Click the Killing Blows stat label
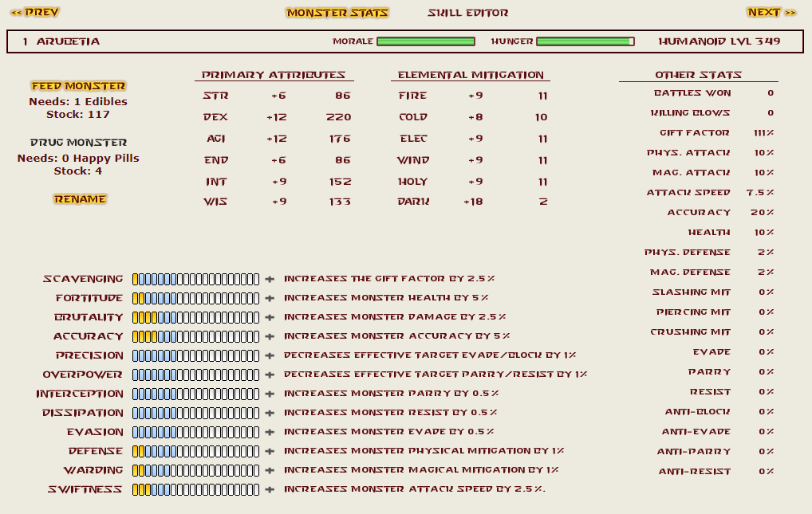This screenshot has height=514, width=812. [690, 113]
